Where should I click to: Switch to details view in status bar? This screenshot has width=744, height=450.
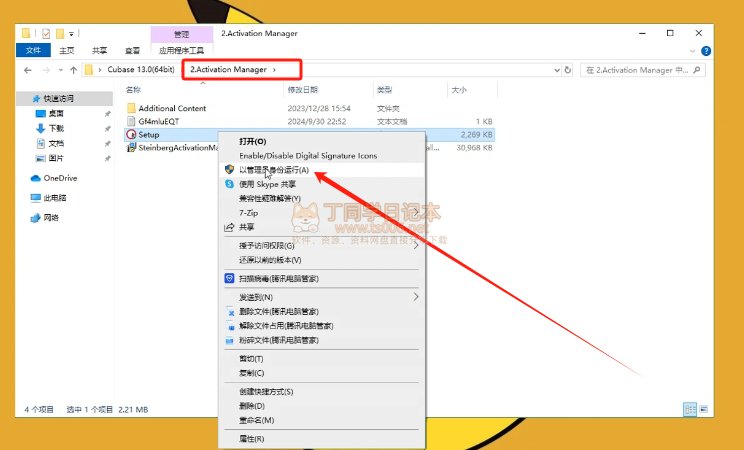click(690, 409)
